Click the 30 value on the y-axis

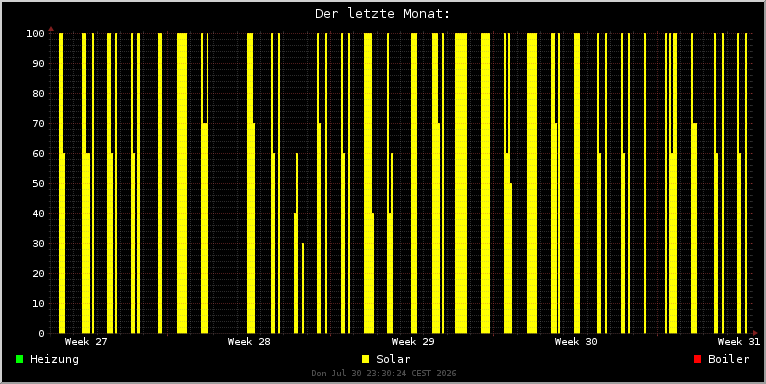pyautogui.click(x=38, y=244)
